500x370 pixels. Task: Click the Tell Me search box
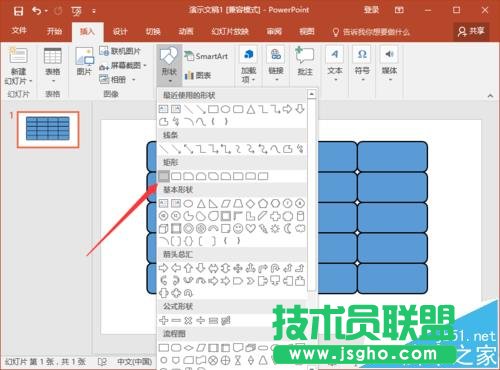(x=371, y=32)
